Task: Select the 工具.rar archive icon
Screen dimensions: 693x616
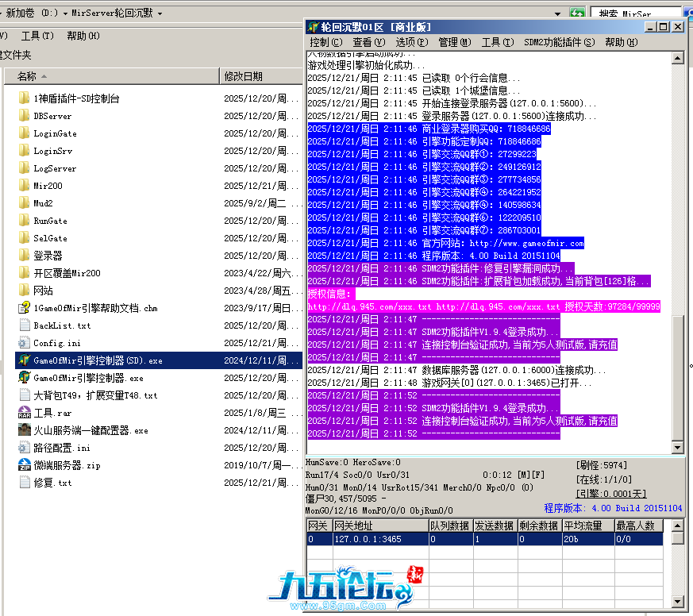Action: 24,413
